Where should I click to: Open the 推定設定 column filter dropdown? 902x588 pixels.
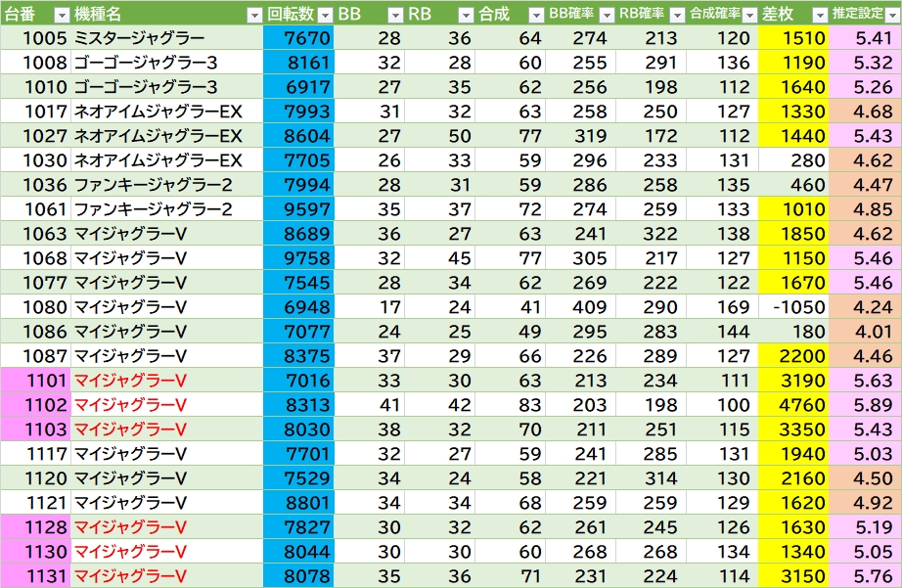click(890, 15)
